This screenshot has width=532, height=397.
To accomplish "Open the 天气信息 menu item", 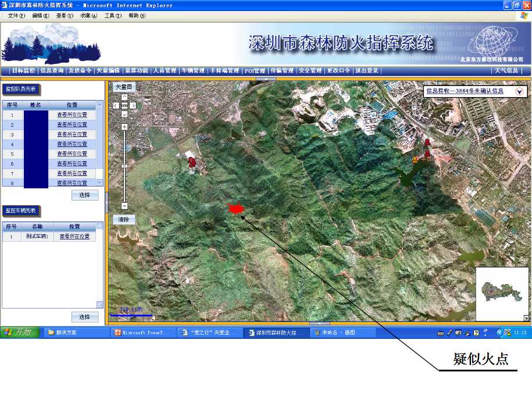I will [506, 70].
